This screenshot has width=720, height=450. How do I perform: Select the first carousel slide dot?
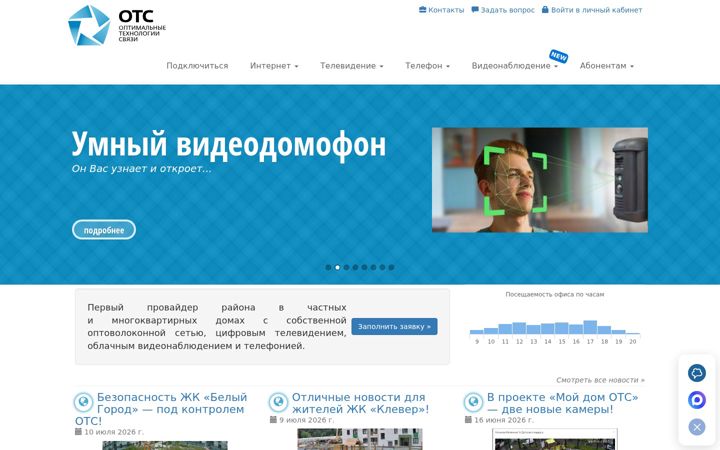tap(328, 267)
